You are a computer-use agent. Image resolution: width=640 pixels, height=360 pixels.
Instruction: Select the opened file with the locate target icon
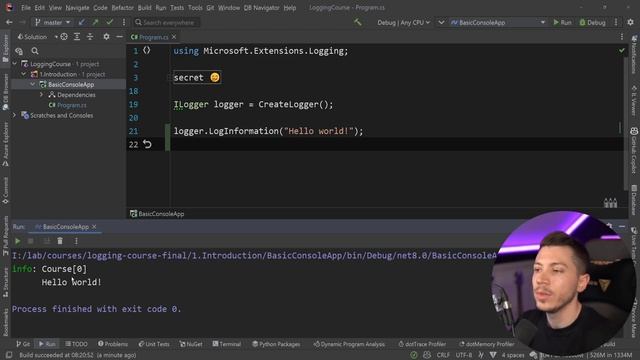click(x=64, y=37)
